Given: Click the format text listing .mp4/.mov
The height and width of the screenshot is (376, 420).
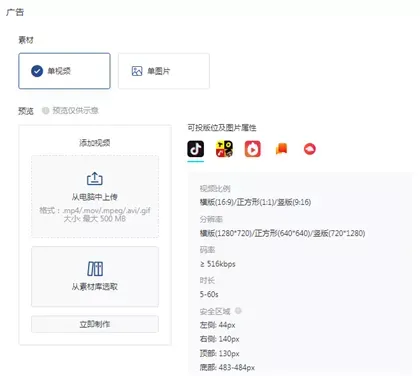Looking at the screenshot, I should (95, 211).
